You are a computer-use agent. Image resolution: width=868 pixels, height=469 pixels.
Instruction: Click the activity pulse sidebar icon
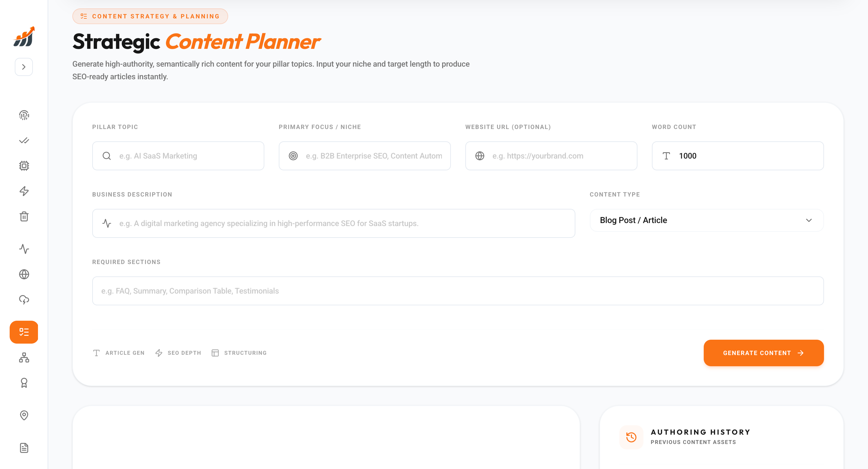click(x=24, y=249)
